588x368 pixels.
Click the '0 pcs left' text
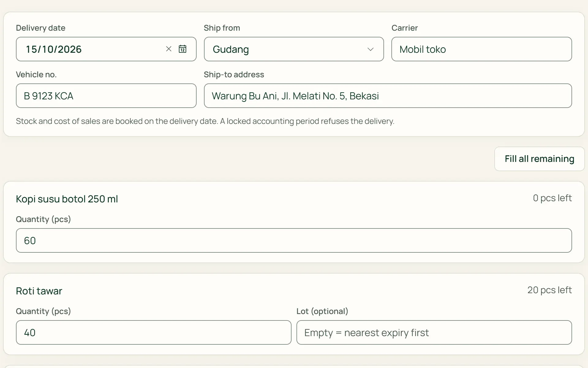coord(552,198)
